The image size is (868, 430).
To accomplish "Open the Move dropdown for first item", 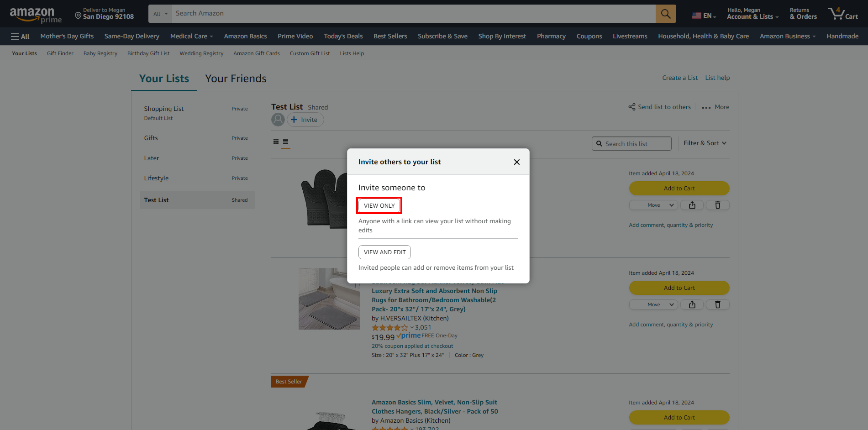I will [653, 205].
